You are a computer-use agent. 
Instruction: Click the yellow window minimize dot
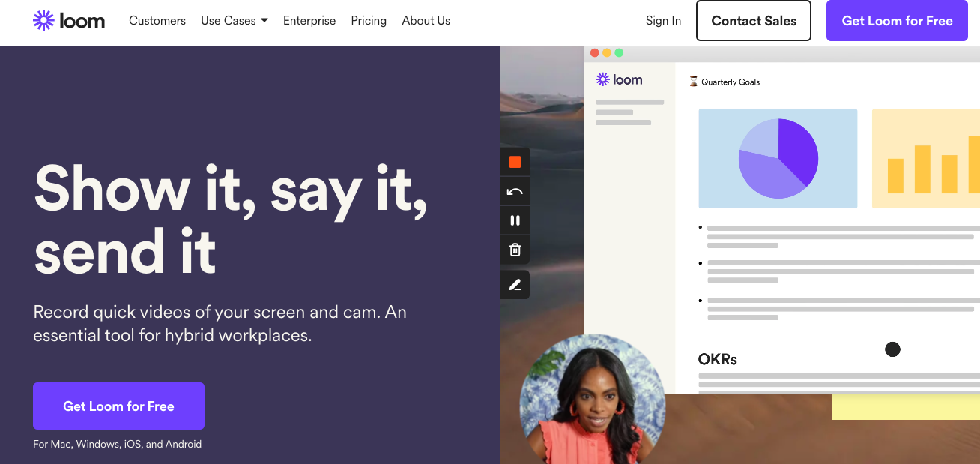pos(607,52)
